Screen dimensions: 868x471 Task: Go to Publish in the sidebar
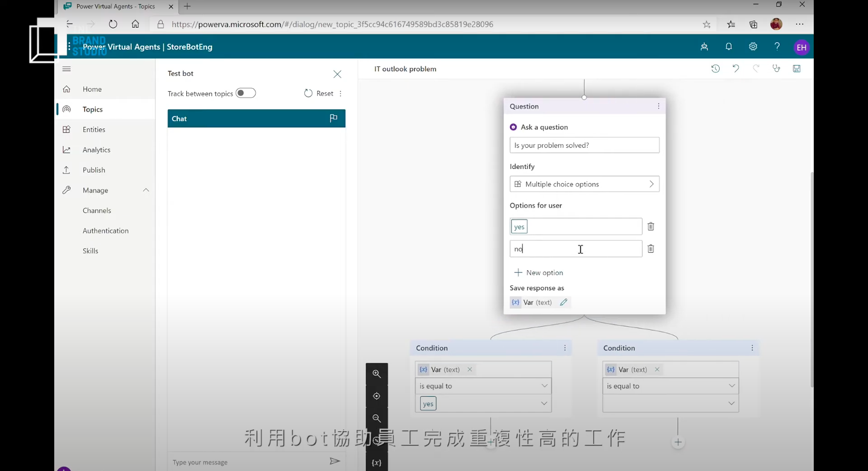point(93,170)
